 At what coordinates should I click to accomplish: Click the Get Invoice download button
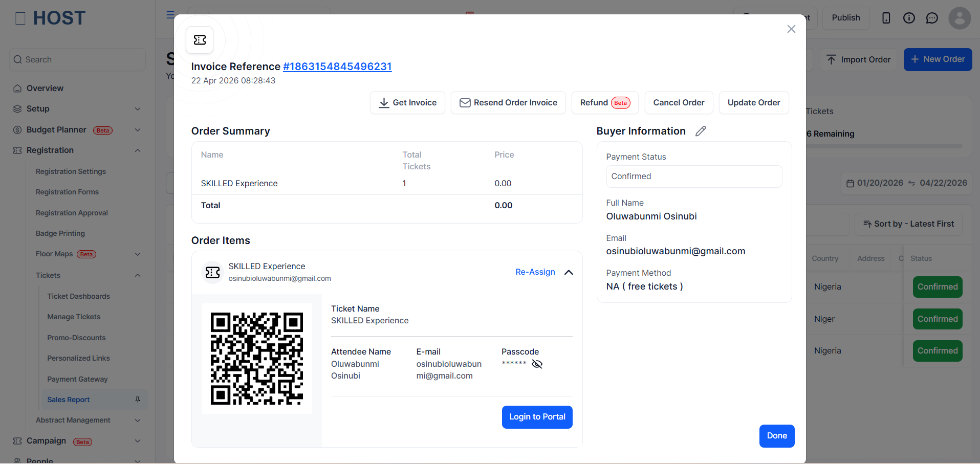pos(407,103)
